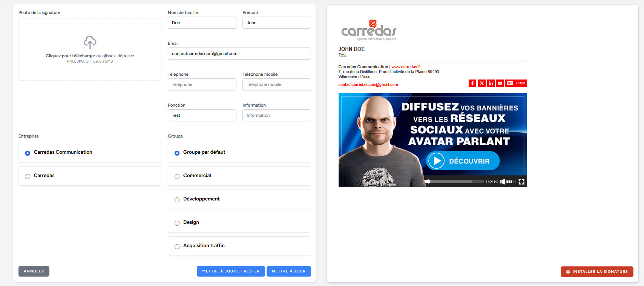Open the www.carredas.fr link

(406, 67)
